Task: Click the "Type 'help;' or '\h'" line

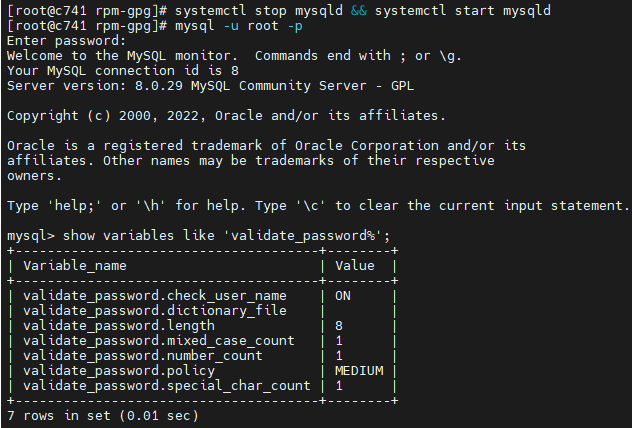Action: pos(318,206)
